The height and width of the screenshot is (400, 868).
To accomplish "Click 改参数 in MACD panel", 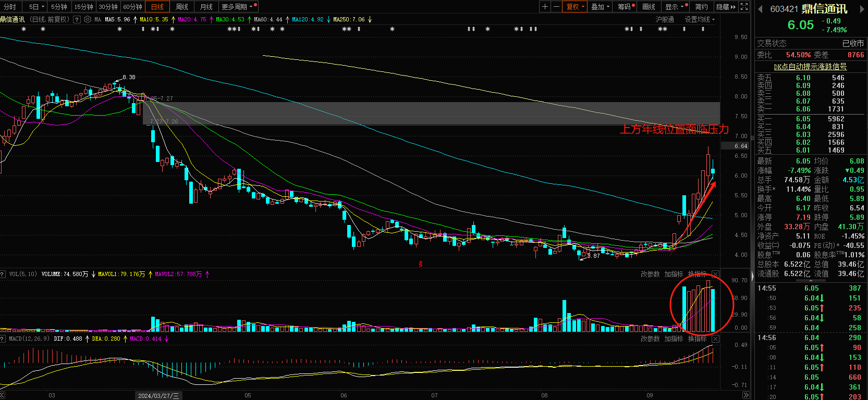I will coord(650,339).
